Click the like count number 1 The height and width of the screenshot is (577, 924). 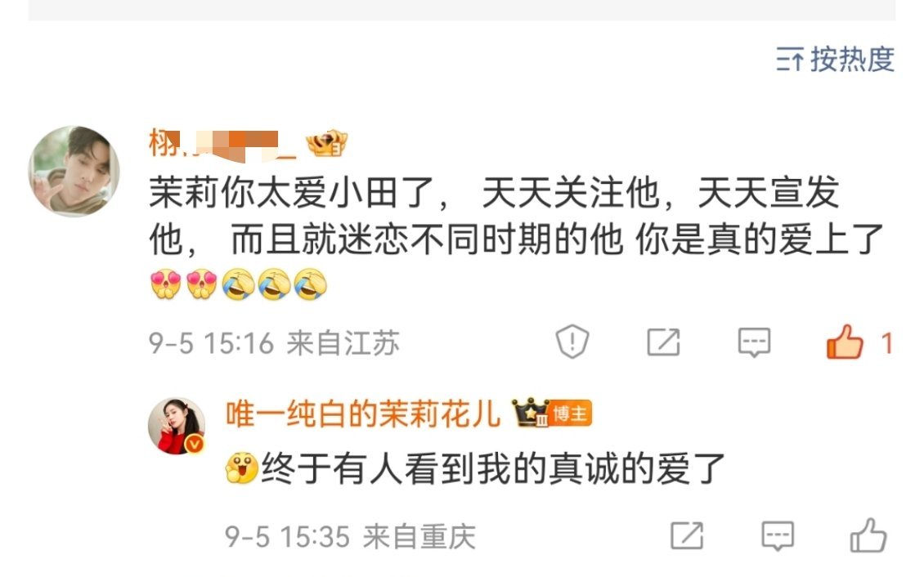pyautogui.click(x=886, y=342)
